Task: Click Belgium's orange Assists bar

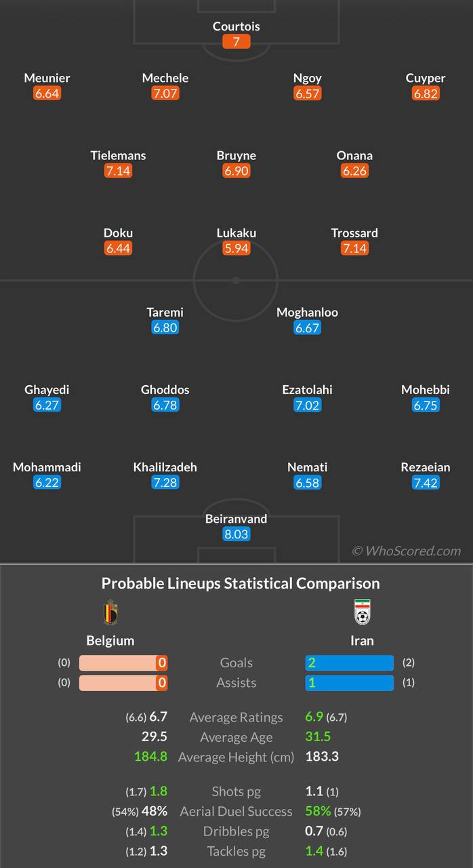Action: pyautogui.click(x=123, y=683)
